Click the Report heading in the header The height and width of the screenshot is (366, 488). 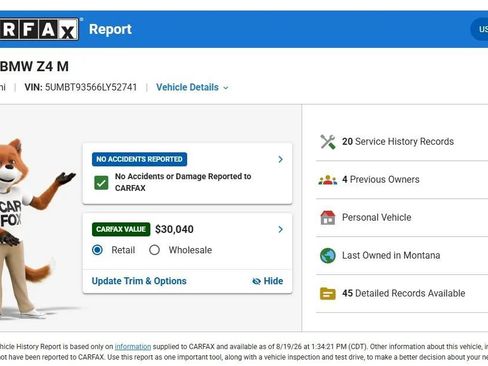pyautogui.click(x=110, y=29)
